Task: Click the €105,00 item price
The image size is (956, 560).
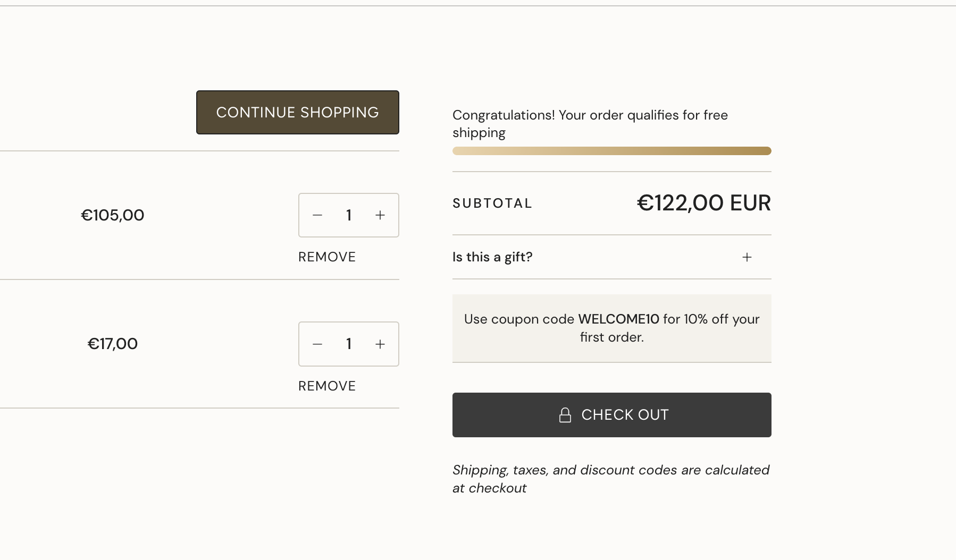Action: tap(112, 215)
